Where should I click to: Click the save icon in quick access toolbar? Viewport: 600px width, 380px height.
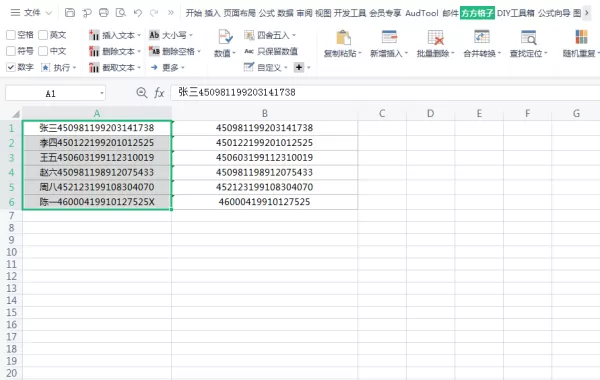pos(70,13)
